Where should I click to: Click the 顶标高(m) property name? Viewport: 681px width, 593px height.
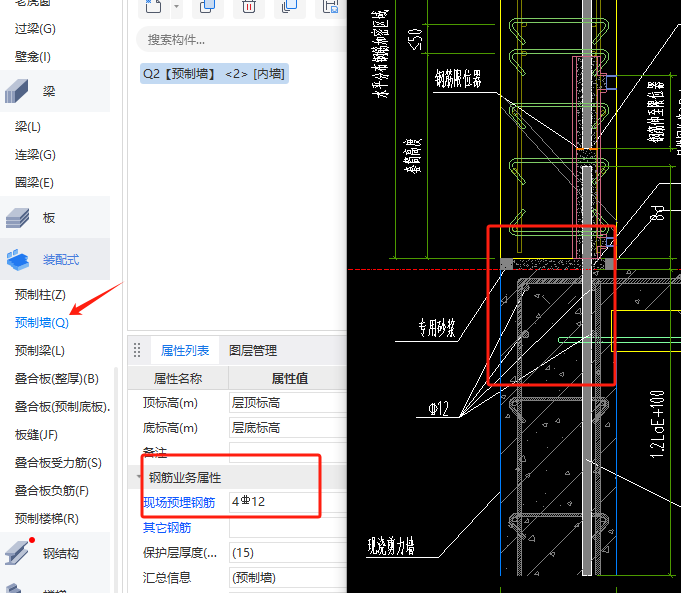point(170,403)
